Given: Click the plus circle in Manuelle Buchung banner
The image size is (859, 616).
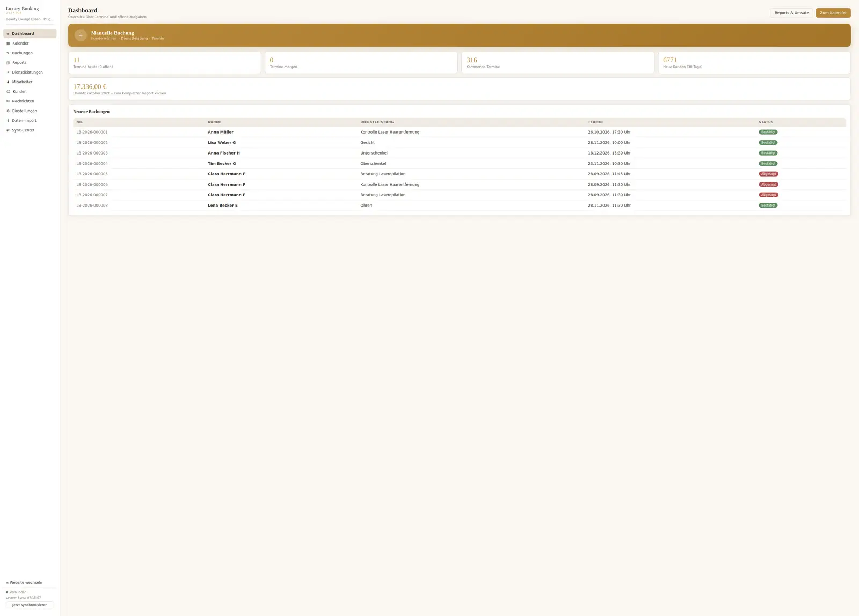Looking at the screenshot, I should (x=81, y=35).
